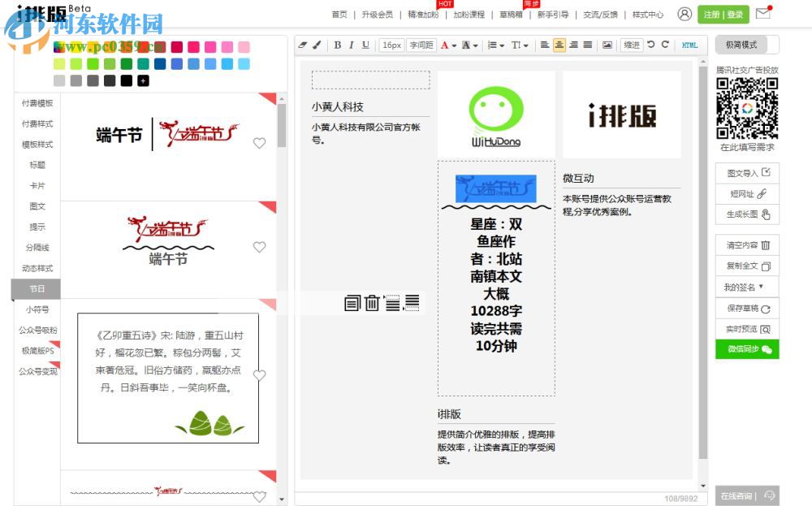Click the 复制全文 copy icon

point(764,266)
